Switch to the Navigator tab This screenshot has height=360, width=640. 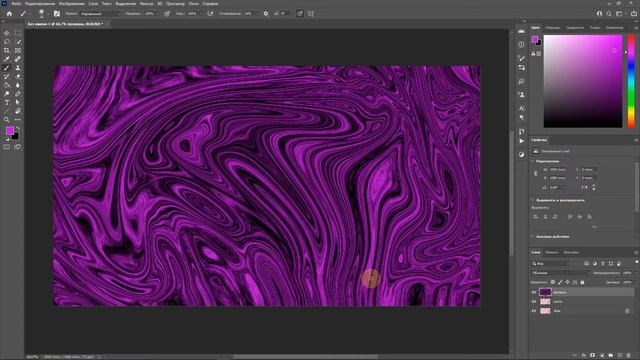pos(615,28)
